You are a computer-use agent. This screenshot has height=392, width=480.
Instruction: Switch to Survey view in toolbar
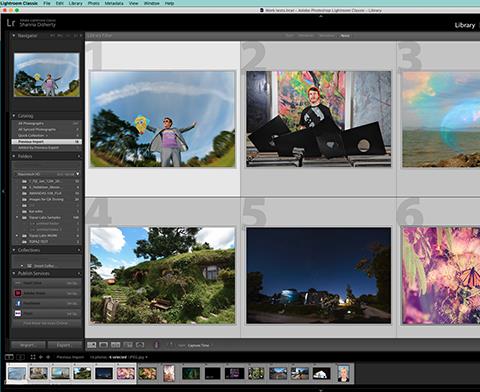point(128,345)
